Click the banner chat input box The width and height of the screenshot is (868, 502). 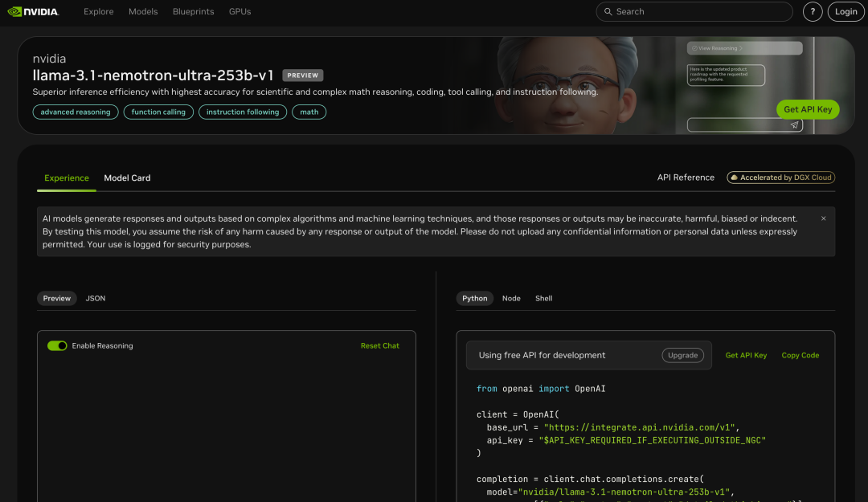744,125
